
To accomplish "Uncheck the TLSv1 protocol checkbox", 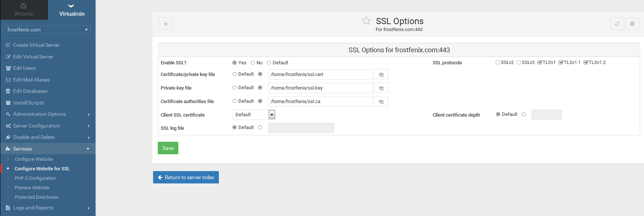I will [540, 62].
